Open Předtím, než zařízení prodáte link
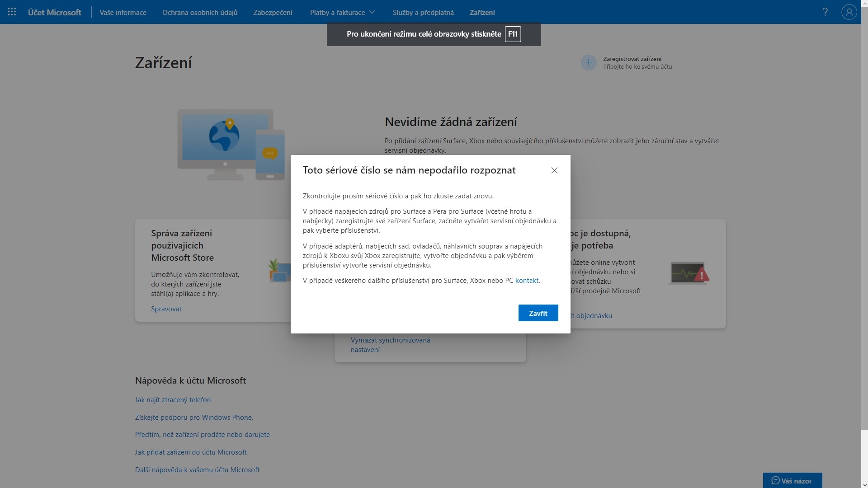Viewport: 868px width, 488px height. click(203, 435)
